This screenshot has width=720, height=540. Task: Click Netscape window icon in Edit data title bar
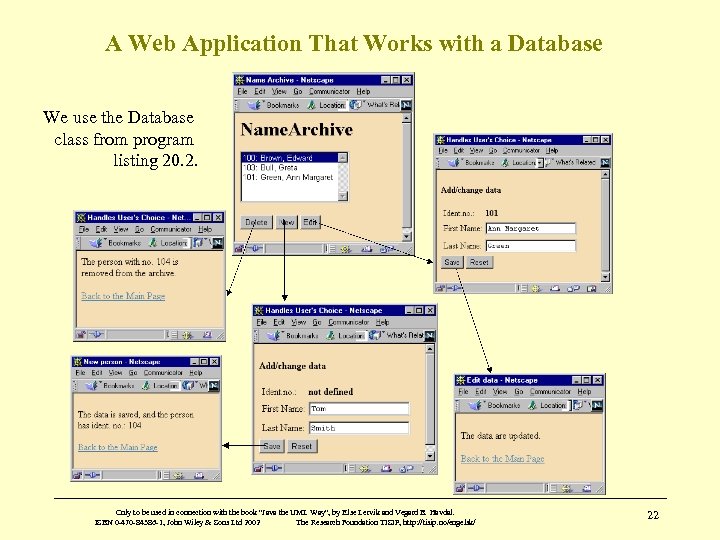pyautogui.click(x=461, y=380)
